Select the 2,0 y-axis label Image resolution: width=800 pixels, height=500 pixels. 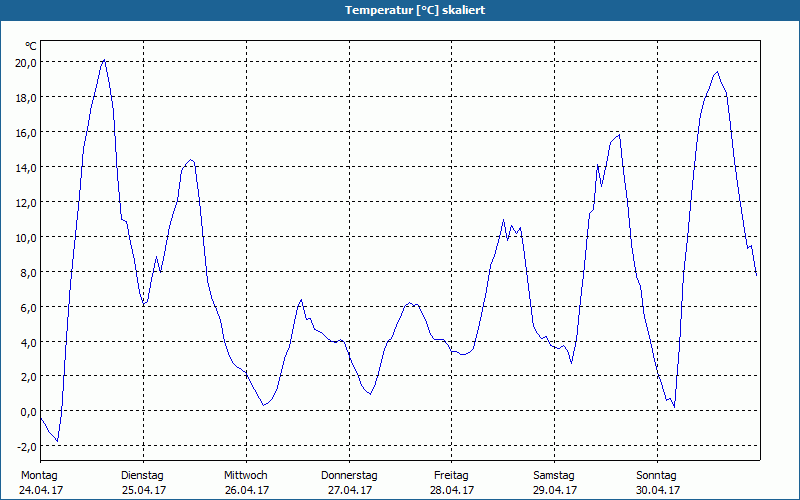click(28, 377)
